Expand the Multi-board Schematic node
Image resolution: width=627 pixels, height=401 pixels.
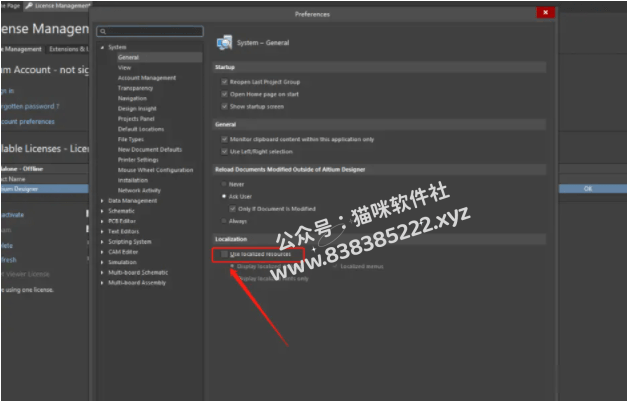click(102, 273)
